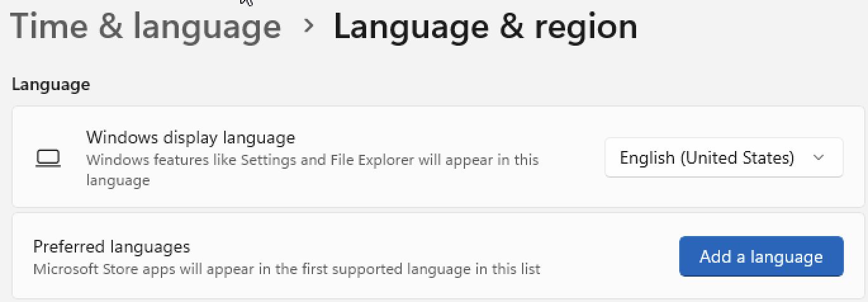Click 'United States' inside the language dropdown

737,157
